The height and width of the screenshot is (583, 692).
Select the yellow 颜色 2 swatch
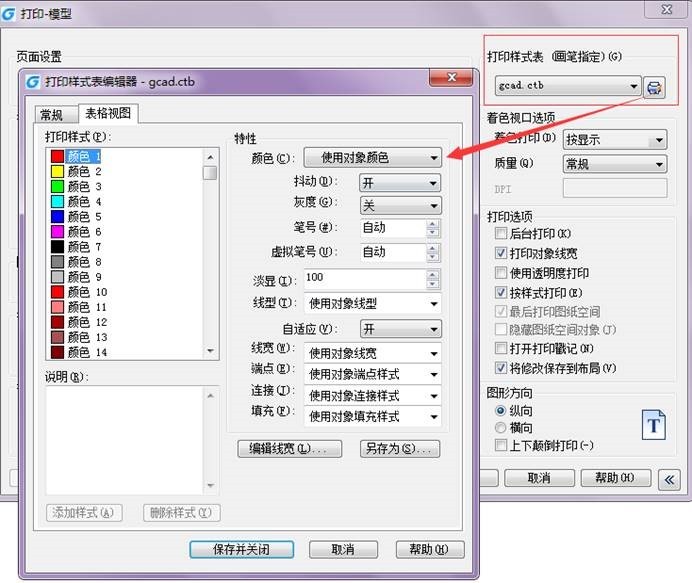[x=58, y=172]
